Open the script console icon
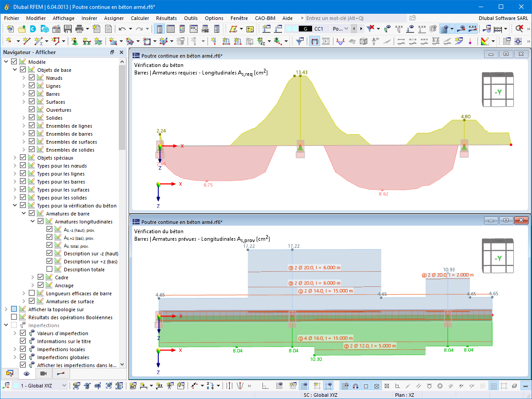Screen dimensions: 532x399 tap(194, 29)
